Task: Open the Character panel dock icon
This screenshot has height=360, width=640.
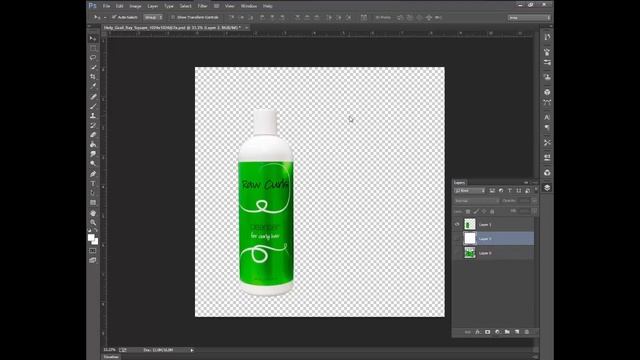Action: coord(547,118)
